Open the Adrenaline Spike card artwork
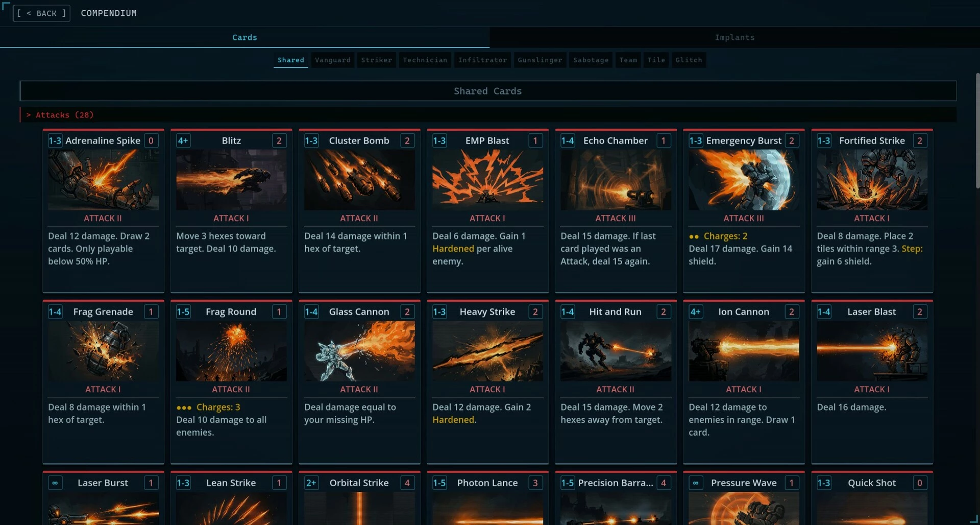Screen dimensions: 980x525 [x=103, y=180]
